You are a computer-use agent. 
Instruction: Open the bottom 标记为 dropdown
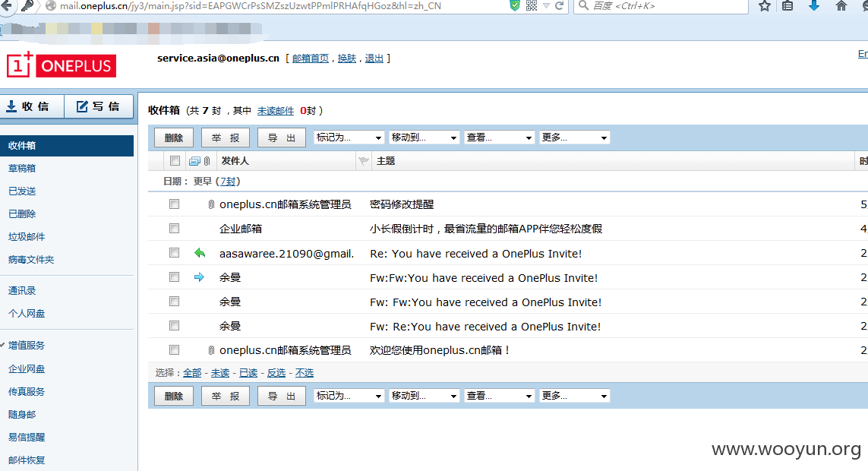[349, 396]
